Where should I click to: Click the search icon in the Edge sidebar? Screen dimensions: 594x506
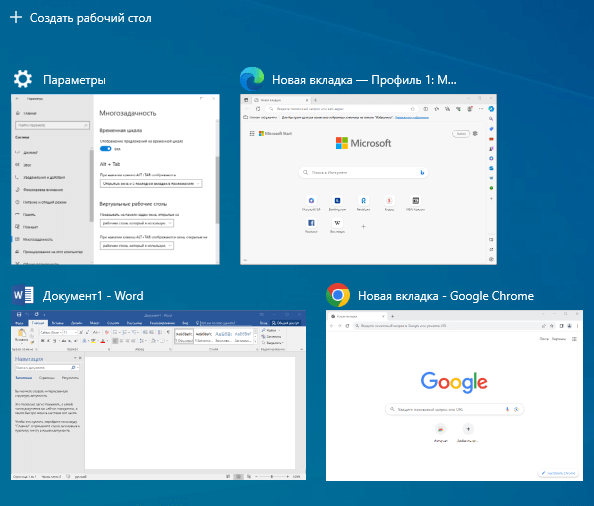click(x=491, y=119)
